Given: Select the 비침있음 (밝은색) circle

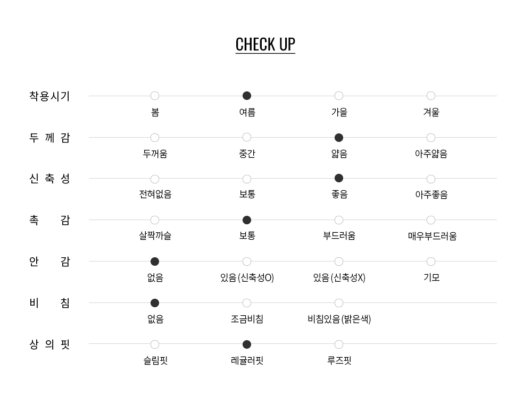Looking at the screenshot, I should pyautogui.click(x=339, y=303).
